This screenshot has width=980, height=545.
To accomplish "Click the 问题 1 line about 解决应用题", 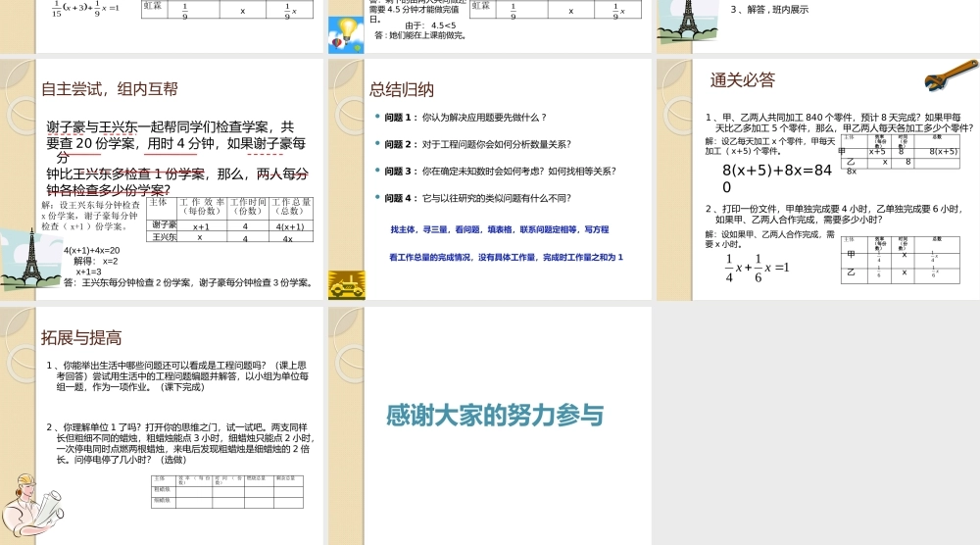I will (x=465, y=117).
